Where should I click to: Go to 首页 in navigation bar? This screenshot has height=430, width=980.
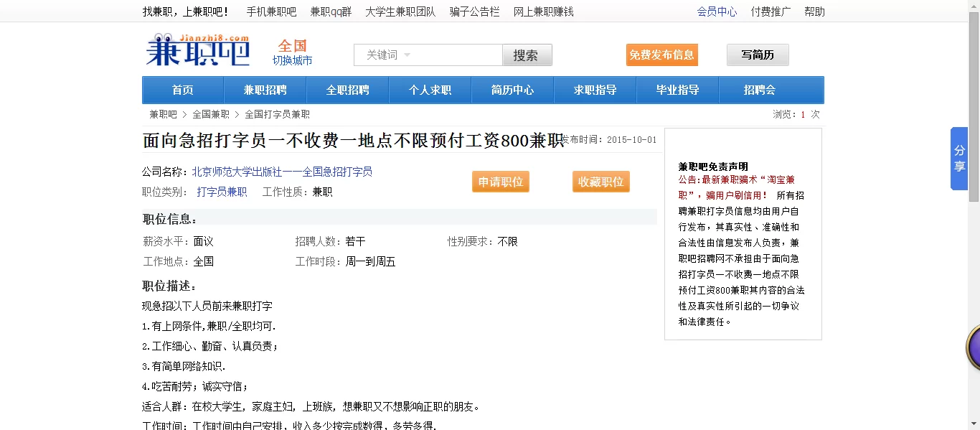183,90
